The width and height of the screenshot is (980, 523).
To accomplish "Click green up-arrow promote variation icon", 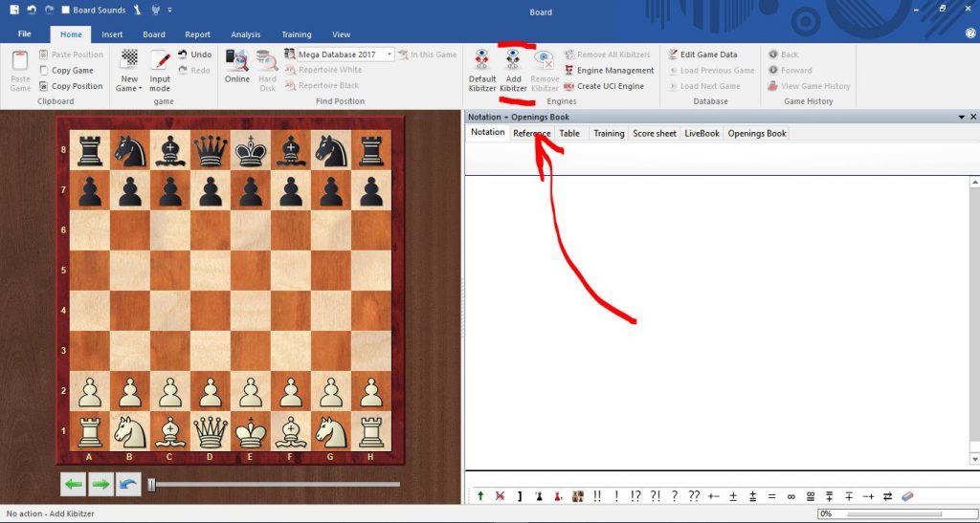I will click(480, 496).
